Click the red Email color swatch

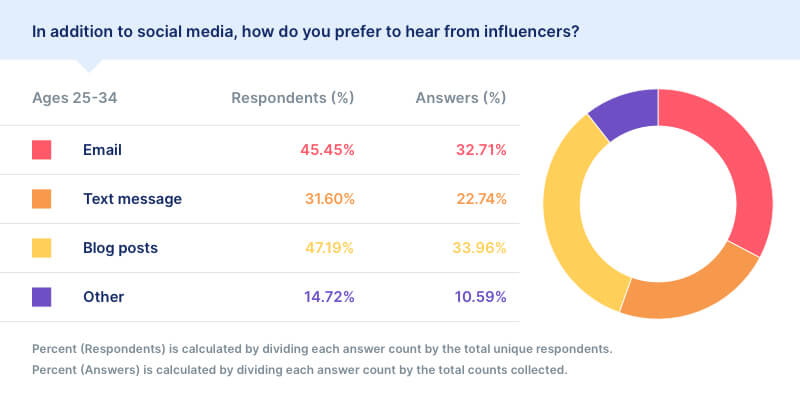coord(41,150)
